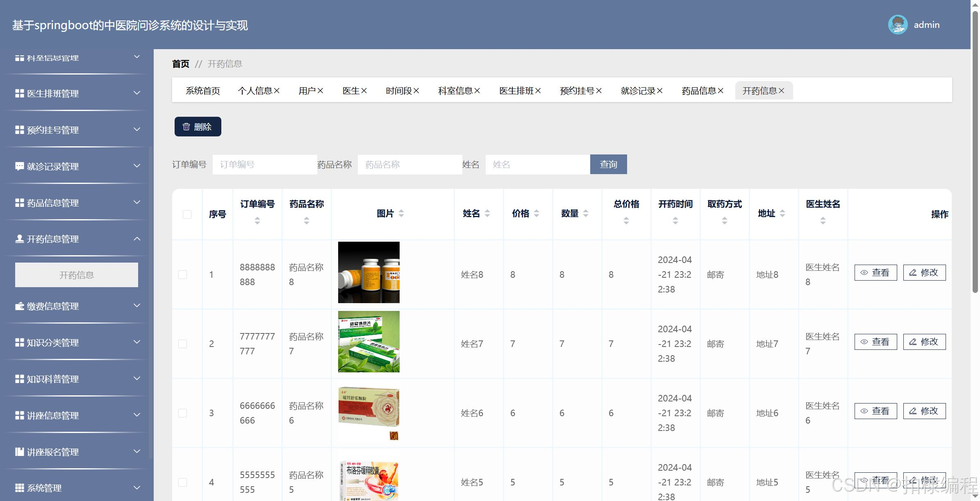980x501 pixels.
Task: Close the 就诊记录 tab via X icon
Action: [660, 91]
